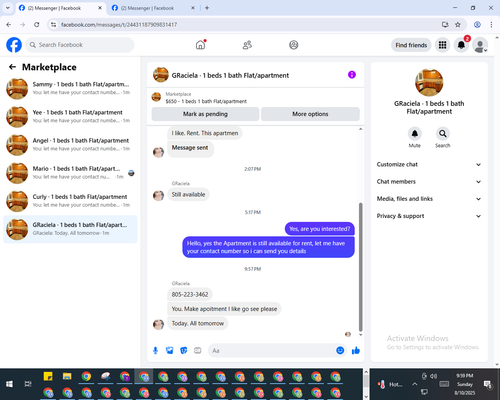500x400 pixels.
Task: Open Yee's conversation
Action: point(70,116)
